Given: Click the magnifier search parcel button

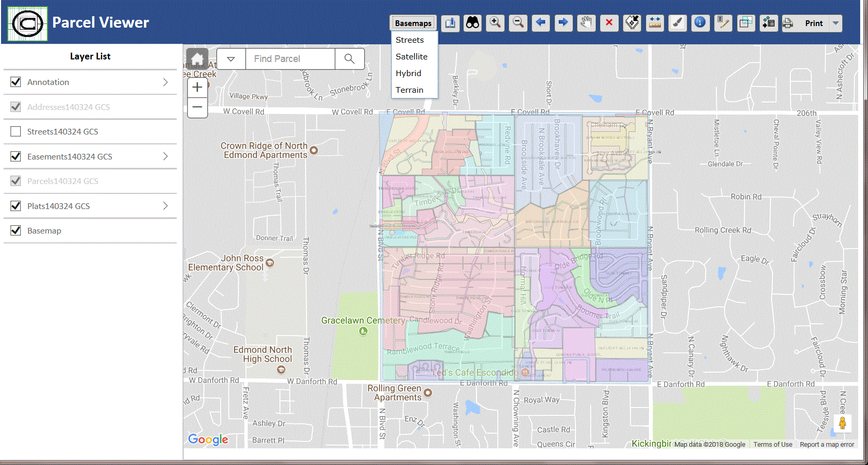Looking at the screenshot, I should coord(349,59).
